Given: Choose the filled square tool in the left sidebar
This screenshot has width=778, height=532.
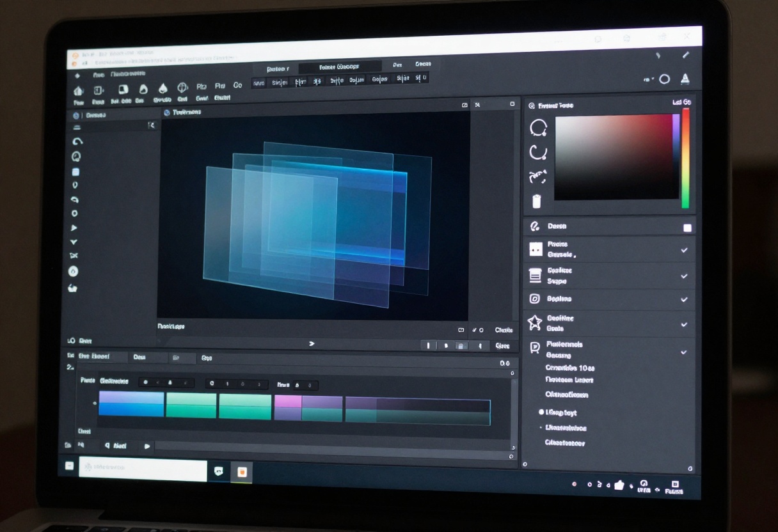Looking at the screenshot, I should click(75, 172).
